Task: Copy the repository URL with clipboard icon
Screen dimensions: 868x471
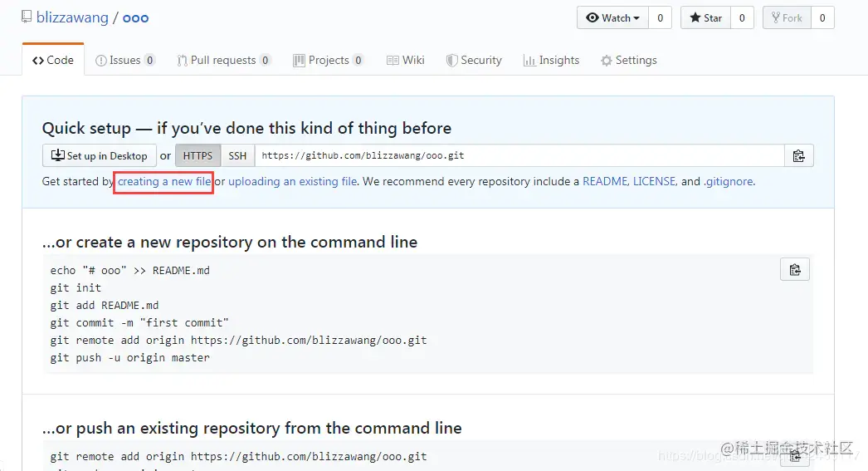Action: (x=799, y=155)
